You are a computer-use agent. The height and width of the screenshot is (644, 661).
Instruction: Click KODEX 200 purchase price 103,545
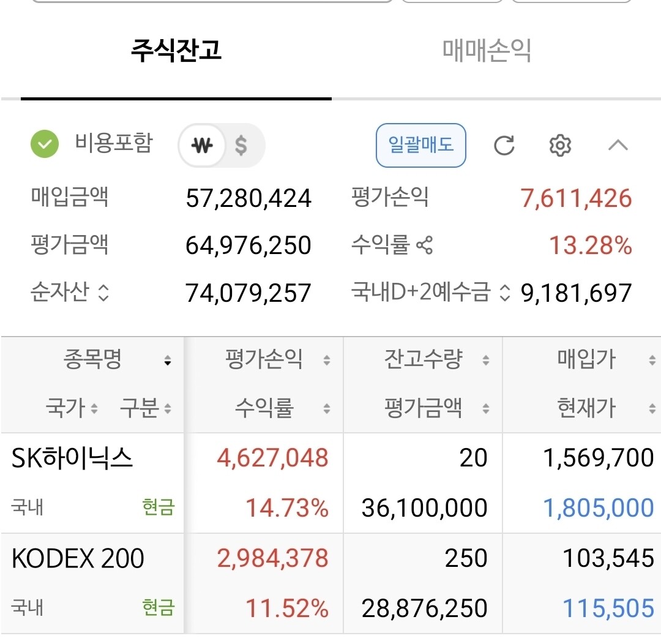(609, 558)
